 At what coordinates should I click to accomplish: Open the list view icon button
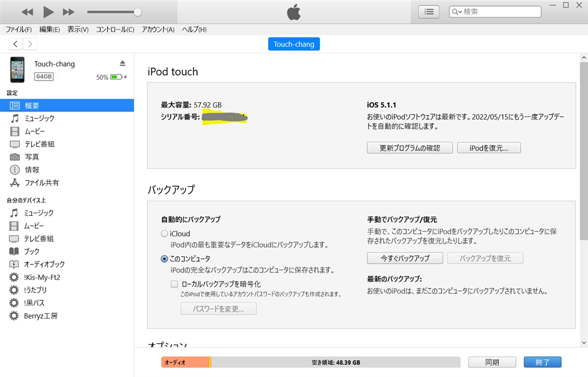click(x=428, y=12)
